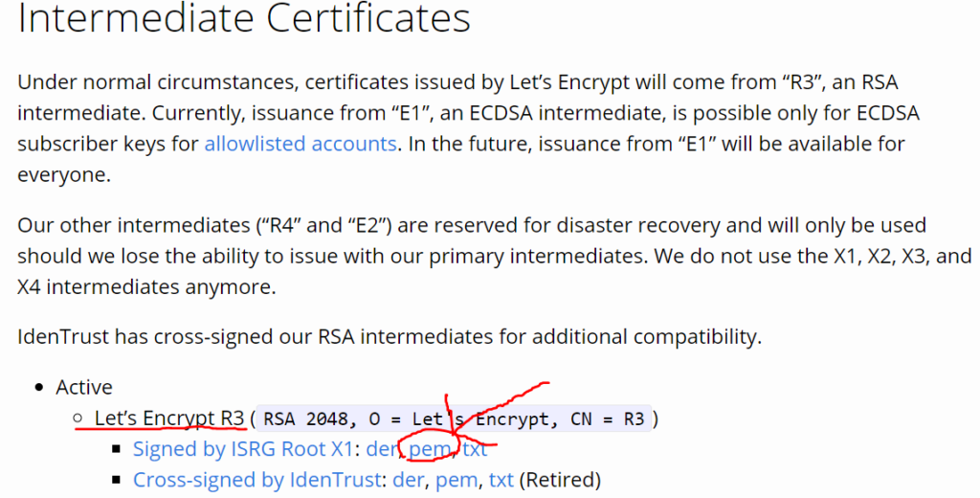Open the "Signed by ISRG Root X1" link
The image size is (980, 498).
click(x=242, y=449)
